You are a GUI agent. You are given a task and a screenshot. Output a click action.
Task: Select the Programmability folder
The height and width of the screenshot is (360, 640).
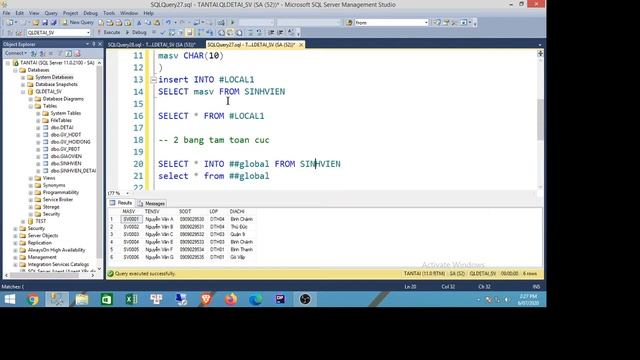(x=60, y=192)
